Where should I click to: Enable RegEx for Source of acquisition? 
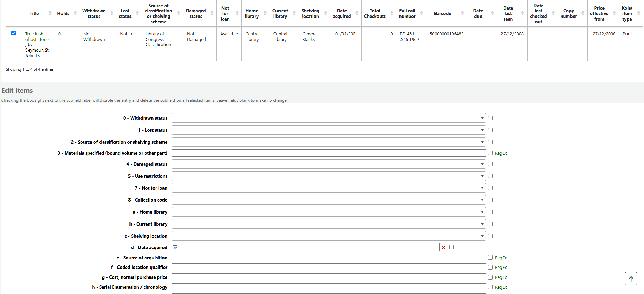[x=490, y=258]
